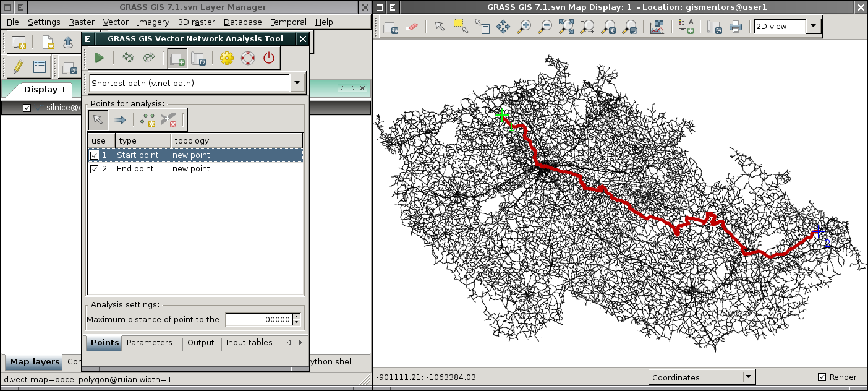The image size is (868, 391).
Task: Click the delete point icon with red cross
Action: click(169, 119)
